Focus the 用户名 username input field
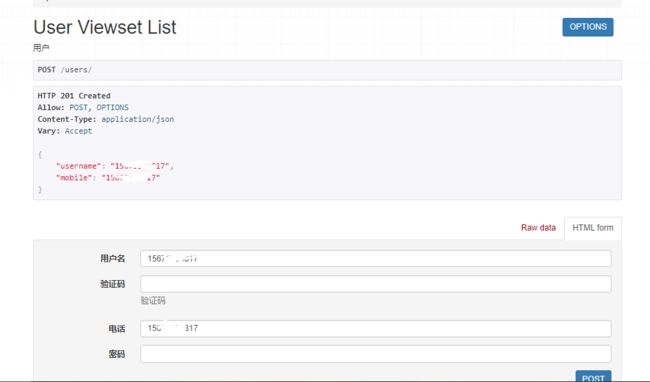Image resolution: width=650 pixels, height=382 pixels. coord(376,259)
